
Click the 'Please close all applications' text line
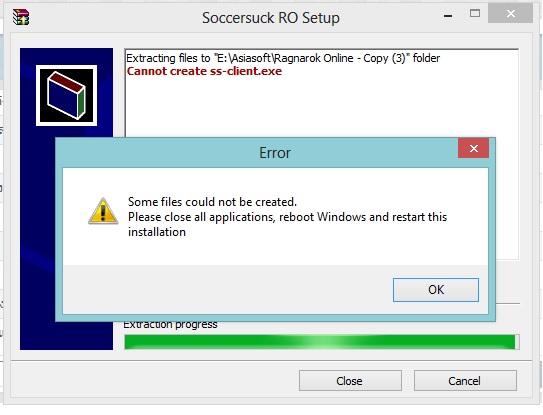point(287,217)
